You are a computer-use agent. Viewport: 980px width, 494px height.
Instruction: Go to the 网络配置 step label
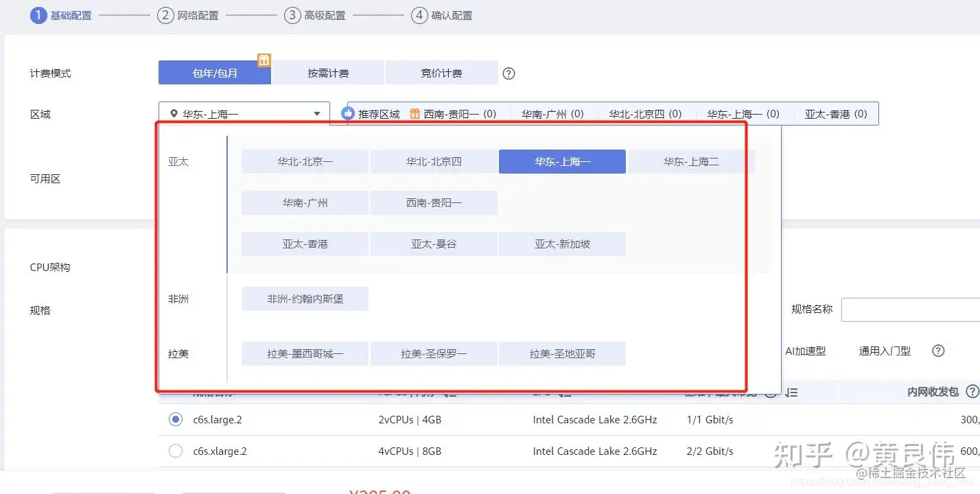[198, 15]
